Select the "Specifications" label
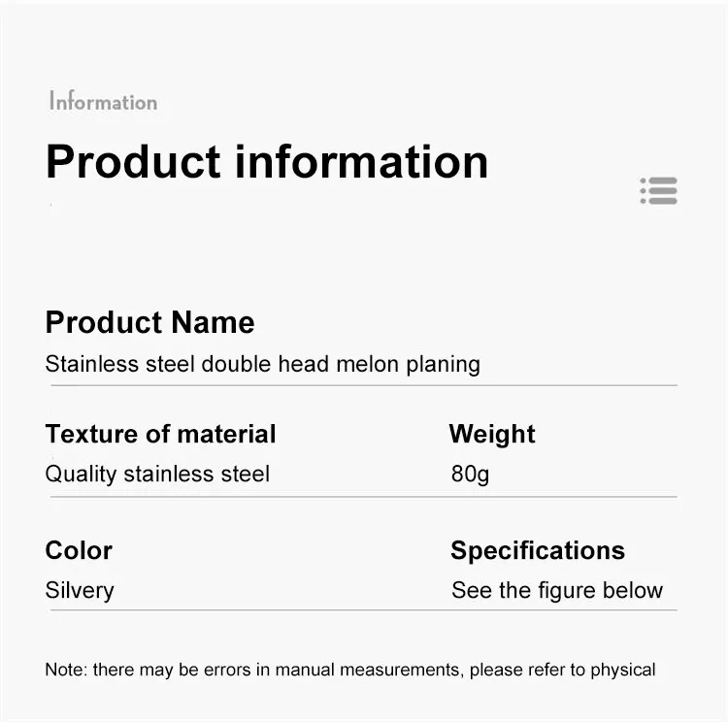 tap(537, 550)
